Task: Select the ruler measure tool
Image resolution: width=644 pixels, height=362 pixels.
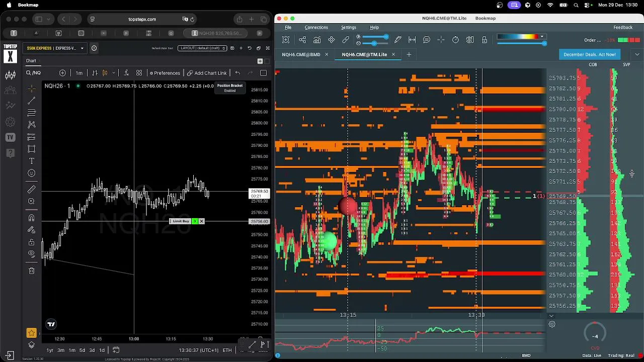Action: [31, 189]
